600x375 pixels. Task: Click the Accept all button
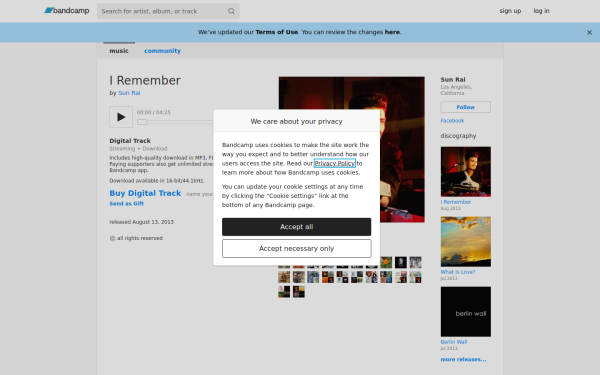(x=297, y=227)
